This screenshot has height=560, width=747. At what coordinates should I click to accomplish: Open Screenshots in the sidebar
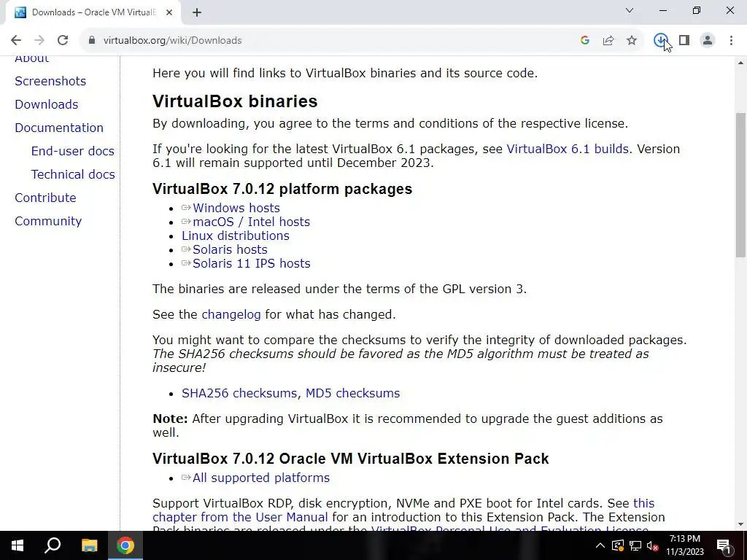pyautogui.click(x=50, y=81)
